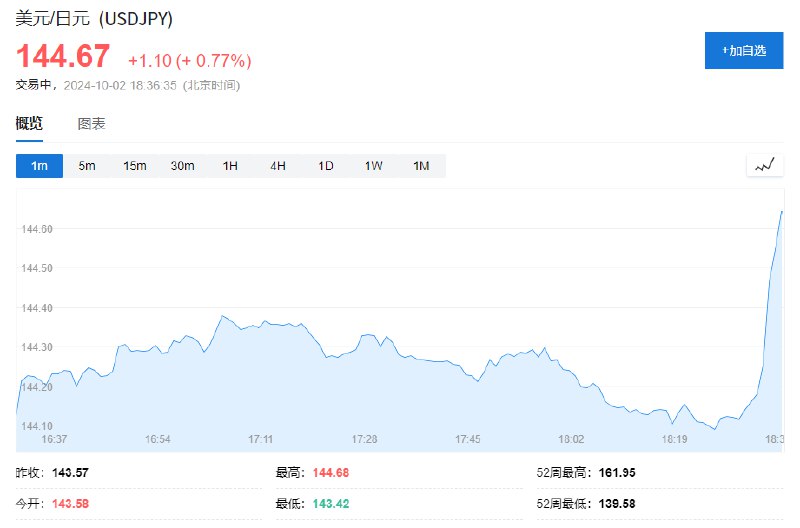Screen dimensions: 800x528
Task: Click the 美元/日元 (USDJPY) title
Action: (x=94, y=19)
